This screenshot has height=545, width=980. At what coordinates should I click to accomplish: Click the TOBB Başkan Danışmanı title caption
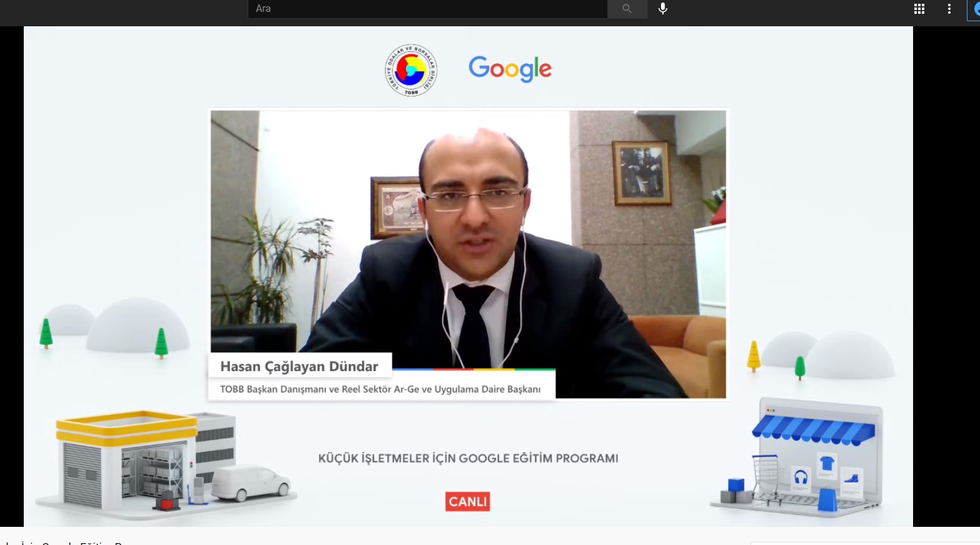click(380, 389)
